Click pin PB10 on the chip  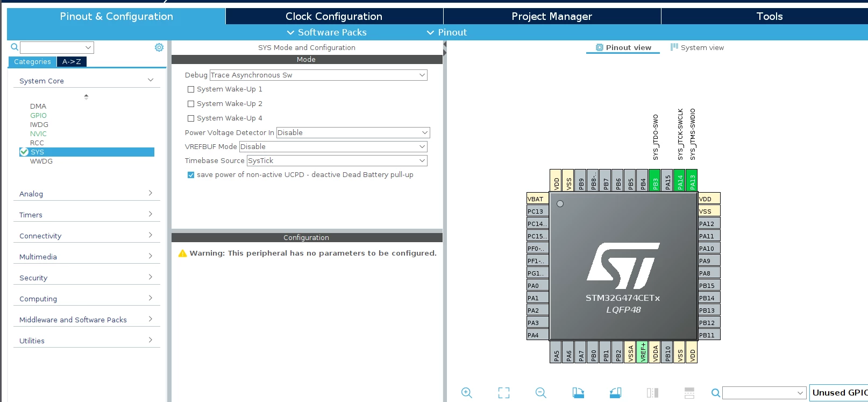[x=667, y=352]
